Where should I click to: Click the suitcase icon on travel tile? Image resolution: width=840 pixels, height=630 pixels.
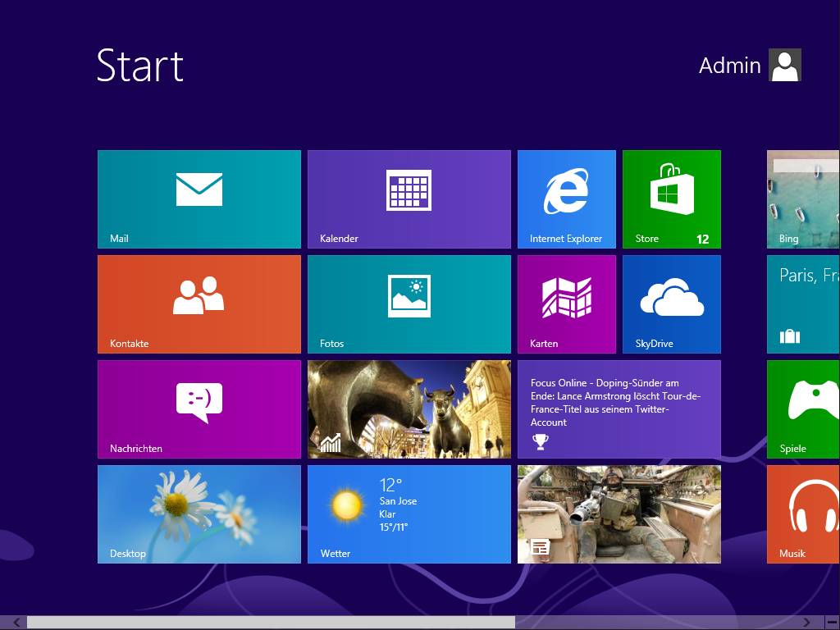790,336
